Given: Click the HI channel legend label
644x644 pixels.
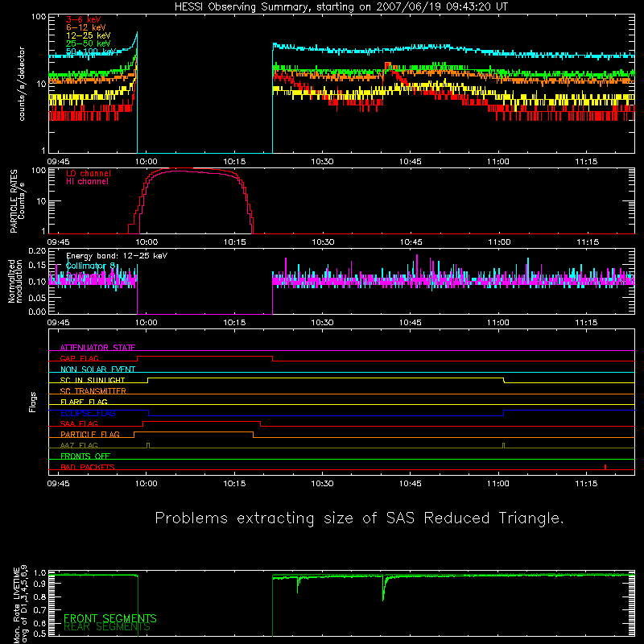Looking at the screenshot, I should click(87, 182).
